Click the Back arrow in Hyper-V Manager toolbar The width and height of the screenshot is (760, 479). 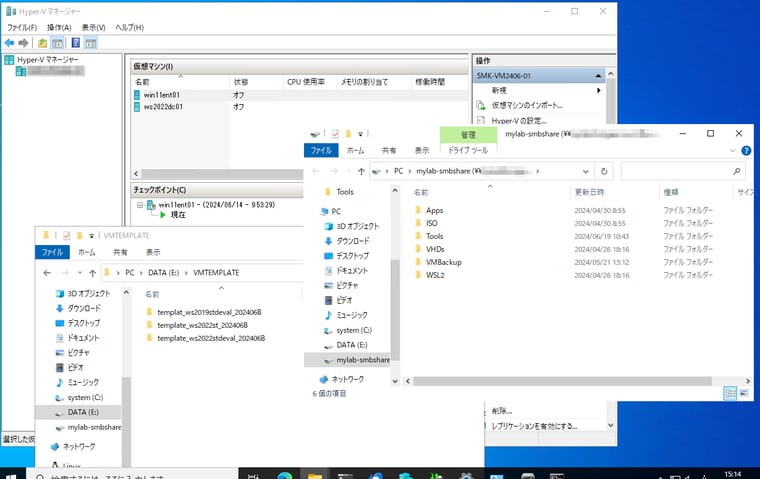pos(9,43)
